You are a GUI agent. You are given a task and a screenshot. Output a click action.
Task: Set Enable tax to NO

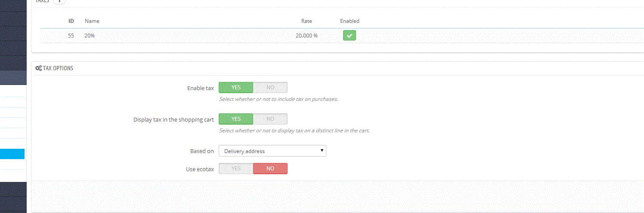point(270,88)
